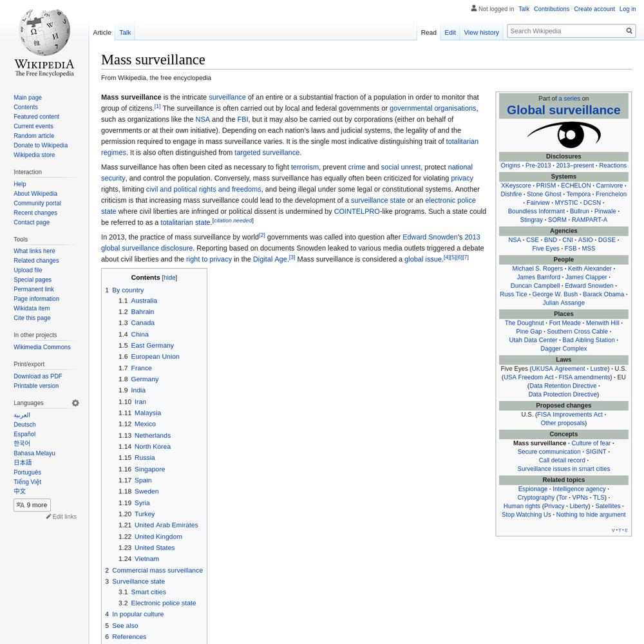644x644 pixels.
Task: Open Featured content link
Action: pyautogui.click(x=36, y=117)
